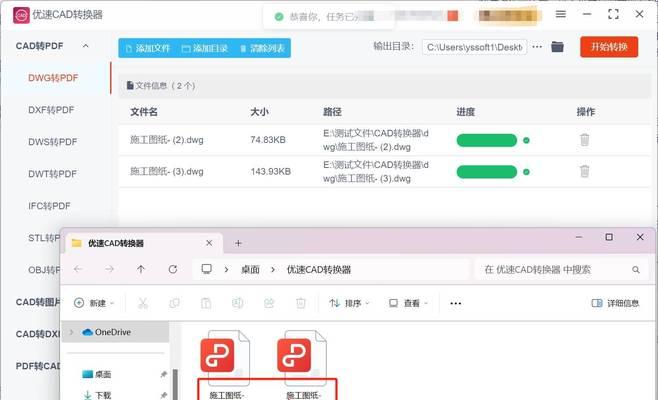658x400 pixels.
Task: Click the magnifier icon in the Explorer search box
Action: click(636, 269)
